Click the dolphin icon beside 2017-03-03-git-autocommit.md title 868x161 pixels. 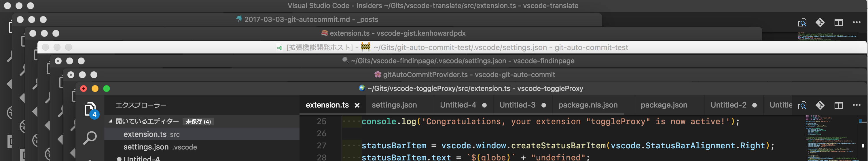[x=239, y=19]
